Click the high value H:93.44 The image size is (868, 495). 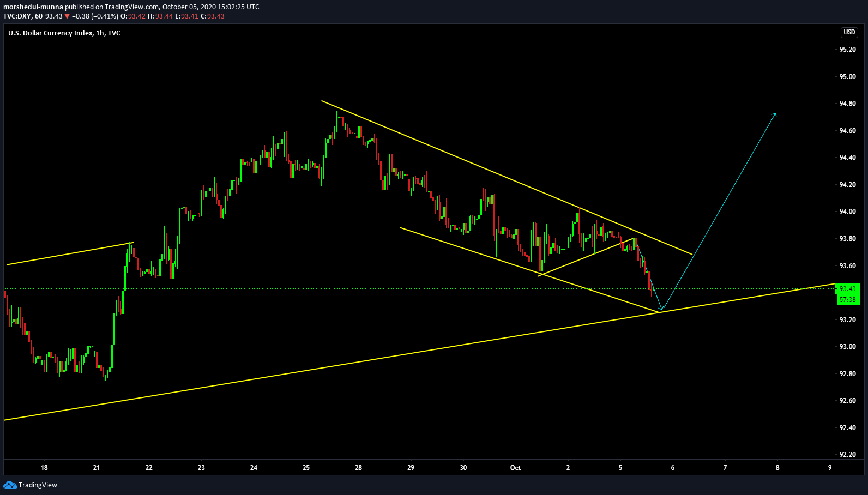coord(160,16)
